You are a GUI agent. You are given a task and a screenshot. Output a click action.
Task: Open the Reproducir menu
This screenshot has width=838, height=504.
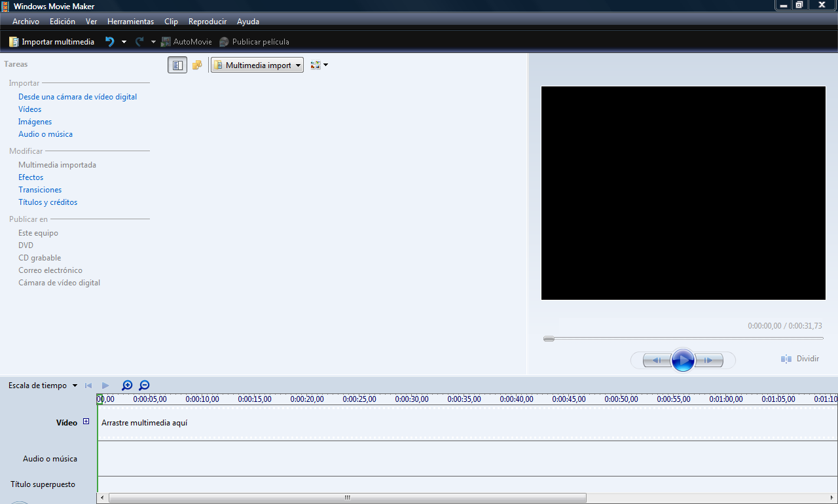click(x=207, y=22)
